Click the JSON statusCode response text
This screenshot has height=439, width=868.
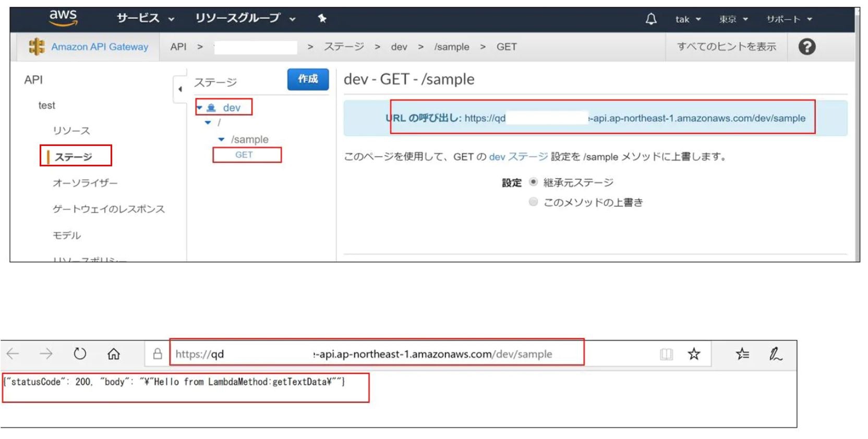point(174,382)
